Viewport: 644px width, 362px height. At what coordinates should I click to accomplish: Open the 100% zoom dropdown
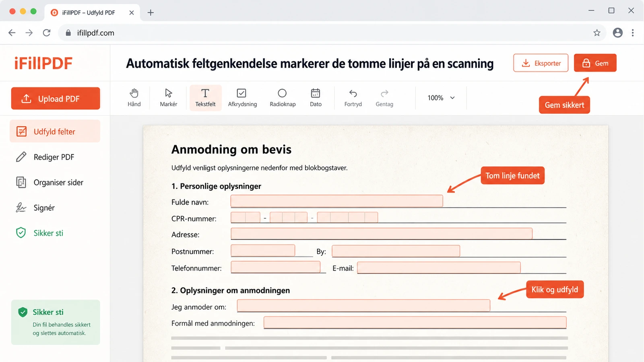point(441,98)
